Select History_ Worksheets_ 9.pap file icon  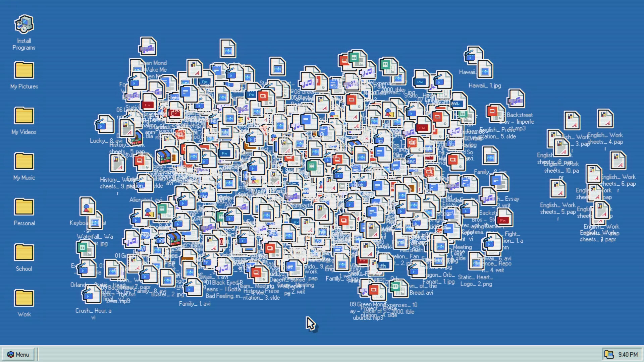point(117,163)
